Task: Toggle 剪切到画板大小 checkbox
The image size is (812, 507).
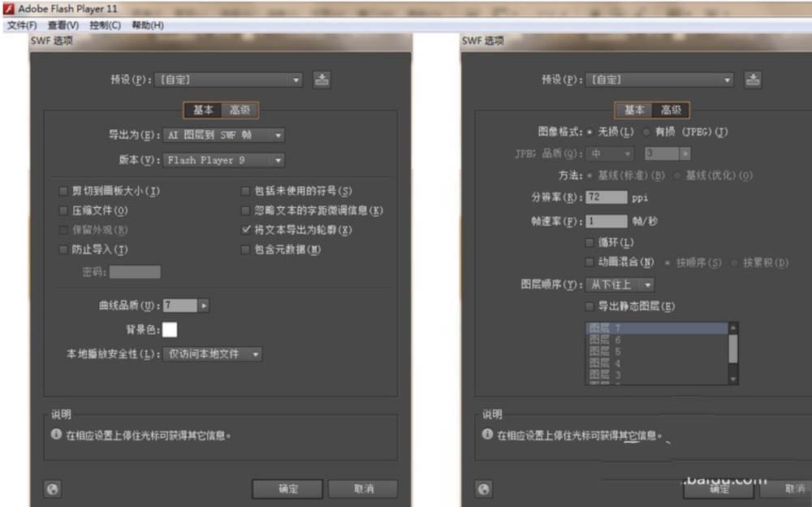Action: (x=63, y=191)
